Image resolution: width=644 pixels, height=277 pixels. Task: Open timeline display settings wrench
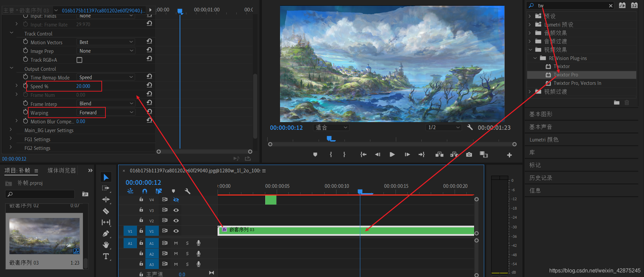coord(187,191)
